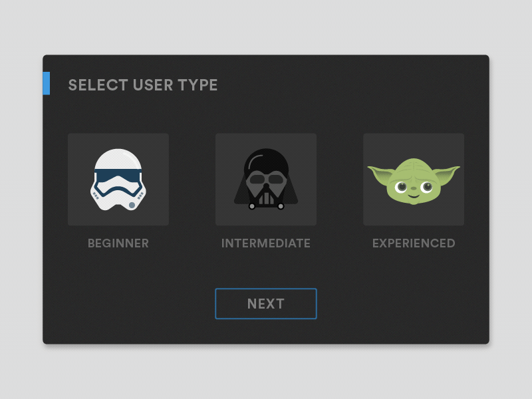Click the dome of Darth Vader's helmet
Image resolution: width=532 pixels, height=399 pixels.
coord(266,160)
